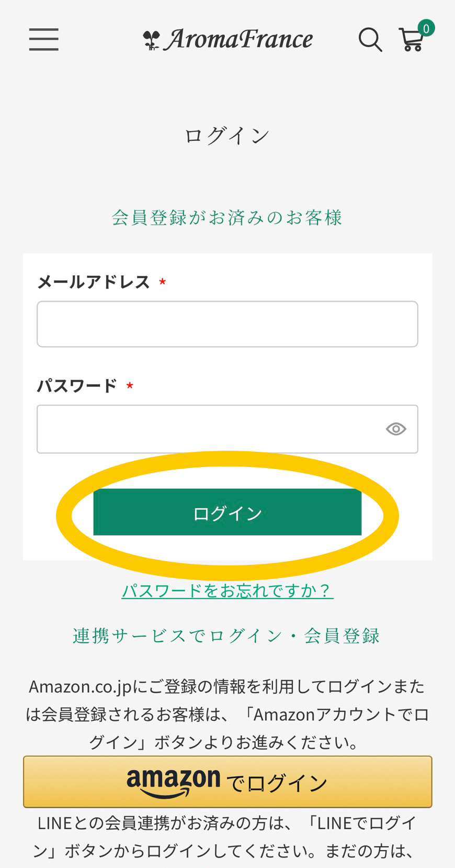
Task: Click the Amazon.co.jp instruction paragraph
Action: (227, 714)
